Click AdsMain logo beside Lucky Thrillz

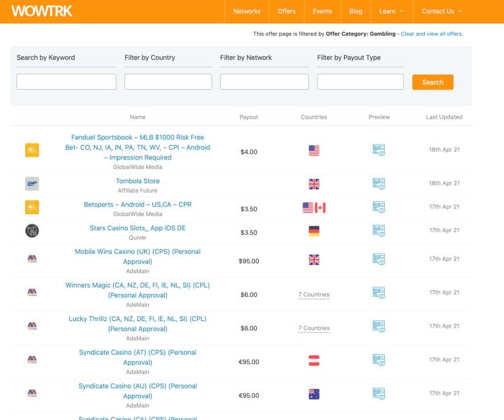(x=32, y=326)
